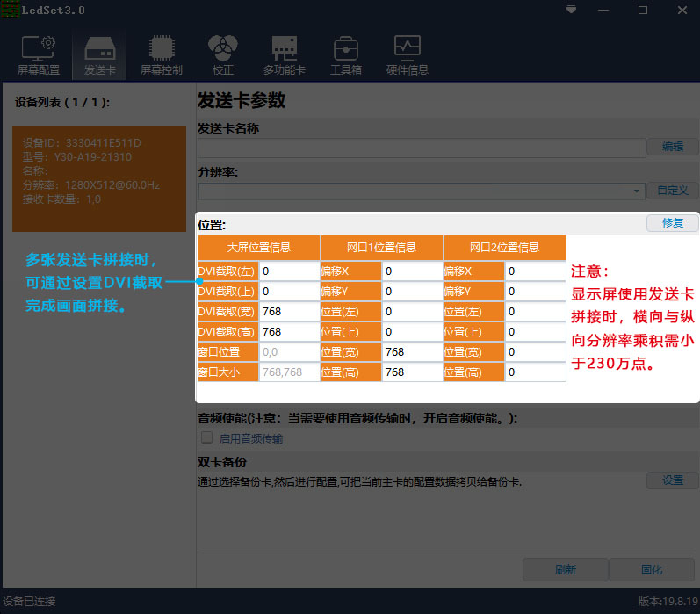Viewport: 700px width, 614px height.
Task: Click the DVI截取(左) value field
Action: (x=289, y=271)
